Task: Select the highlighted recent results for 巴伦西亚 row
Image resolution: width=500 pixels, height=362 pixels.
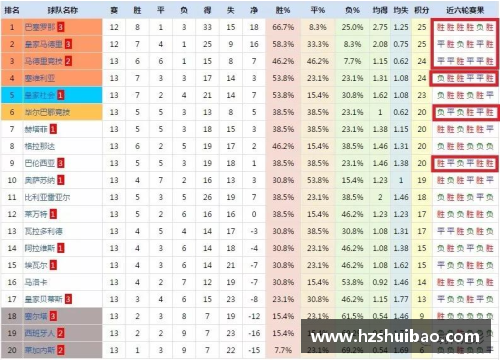Action: 465,163
